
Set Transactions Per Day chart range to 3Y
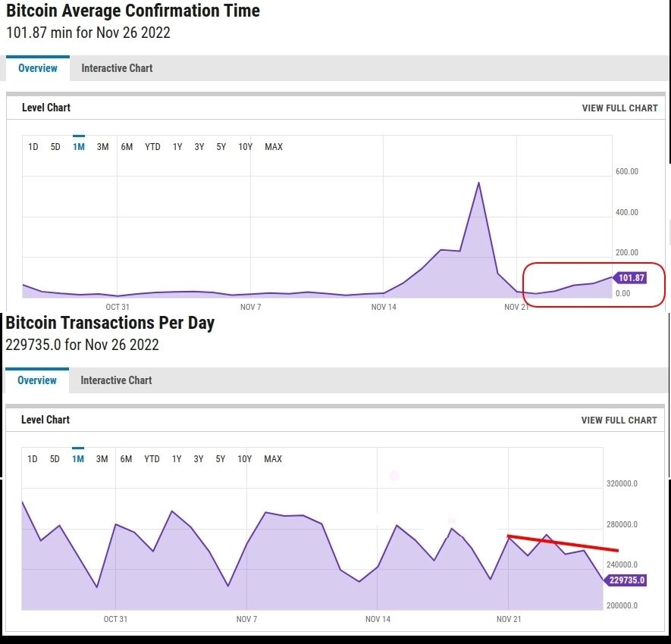click(x=198, y=459)
